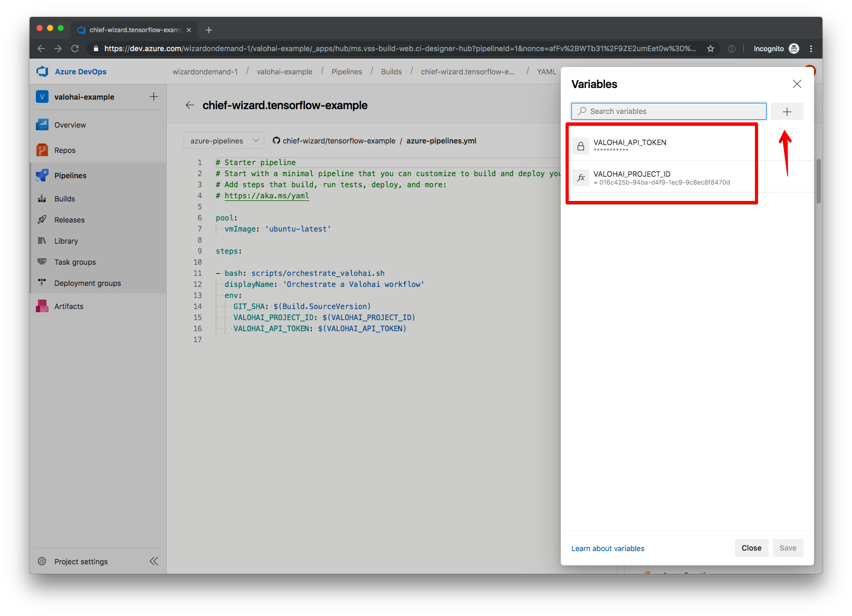Click the GitHub icon next to repository name
Screen dimensions: 852x616
tap(276, 141)
